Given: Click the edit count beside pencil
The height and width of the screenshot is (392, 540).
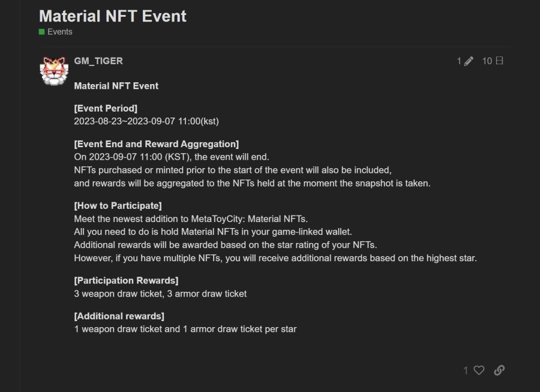Looking at the screenshot, I should [459, 61].
